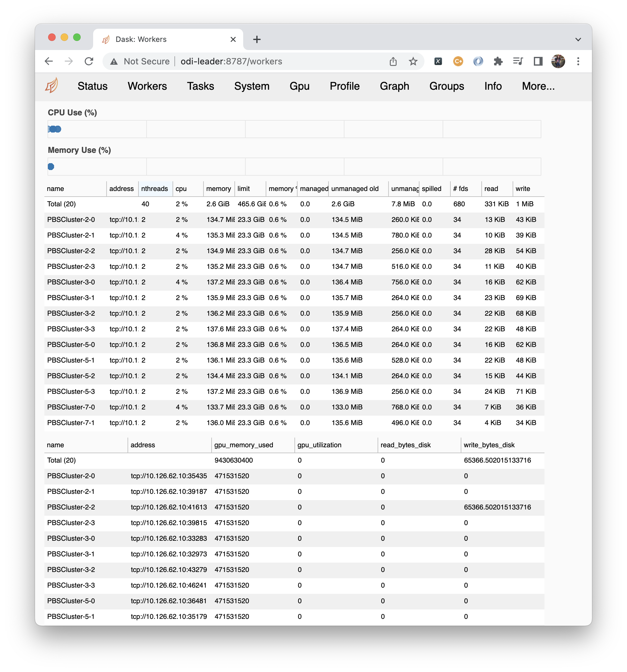The width and height of the screenshot is (627, 672).
Task: Go back to previous page
Action: (49, 61)
